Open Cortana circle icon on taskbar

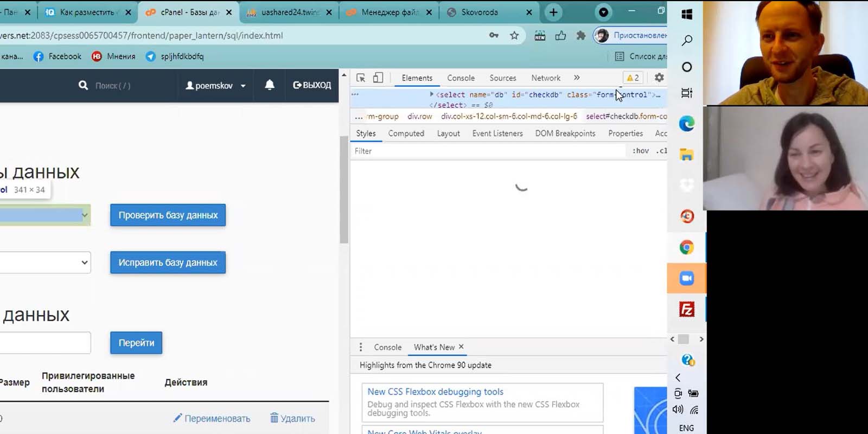(687, 67)
